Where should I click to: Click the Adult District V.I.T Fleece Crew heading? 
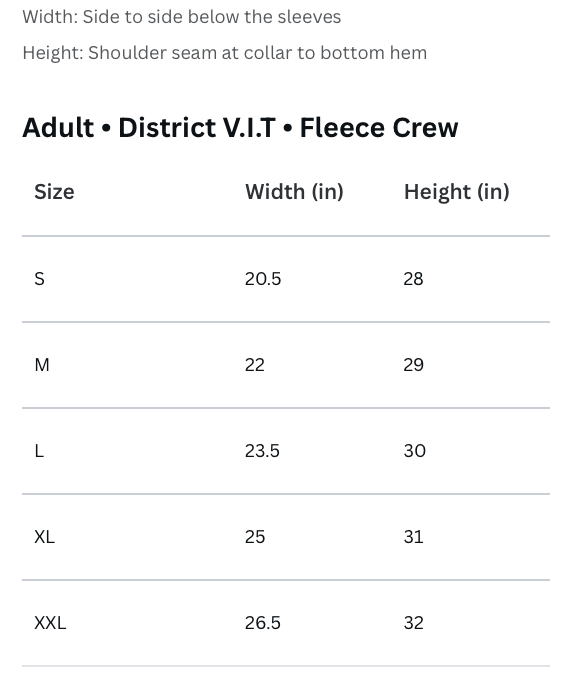pos(240,128)
